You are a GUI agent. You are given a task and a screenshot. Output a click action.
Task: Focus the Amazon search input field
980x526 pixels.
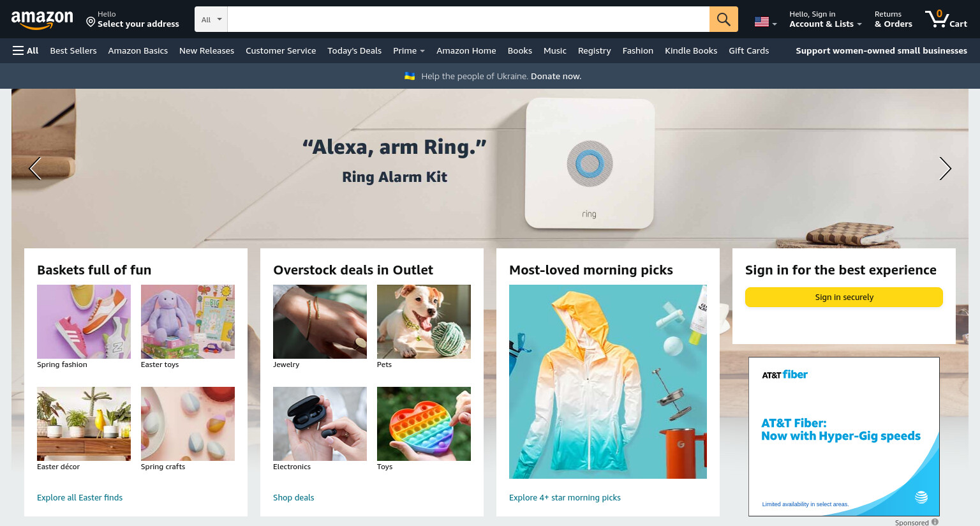coord(468,19)
